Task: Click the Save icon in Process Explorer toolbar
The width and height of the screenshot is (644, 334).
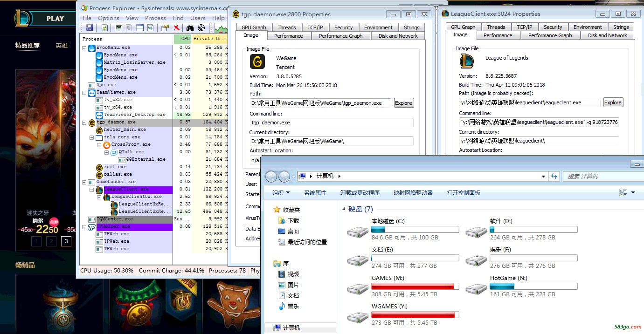Action: click(x=90, y=28)
